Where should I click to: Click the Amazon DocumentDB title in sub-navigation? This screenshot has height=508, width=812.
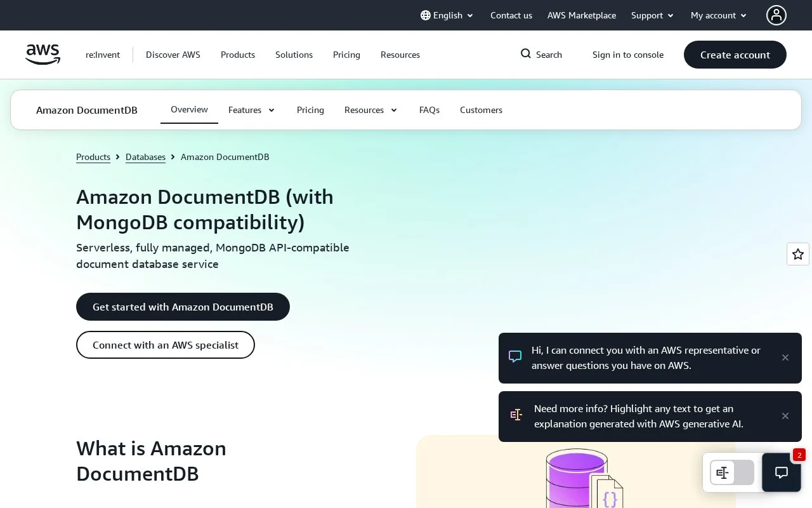tap(87, 110)
